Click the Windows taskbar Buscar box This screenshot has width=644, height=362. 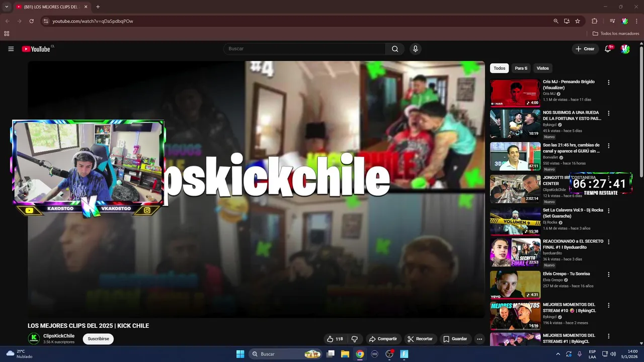286,354
